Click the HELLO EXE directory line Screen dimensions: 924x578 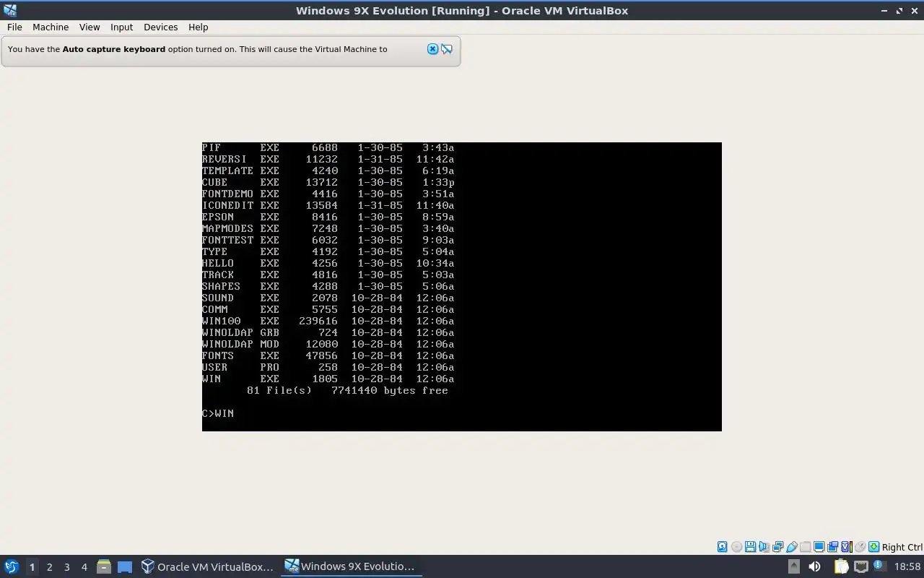coord(328,263)
